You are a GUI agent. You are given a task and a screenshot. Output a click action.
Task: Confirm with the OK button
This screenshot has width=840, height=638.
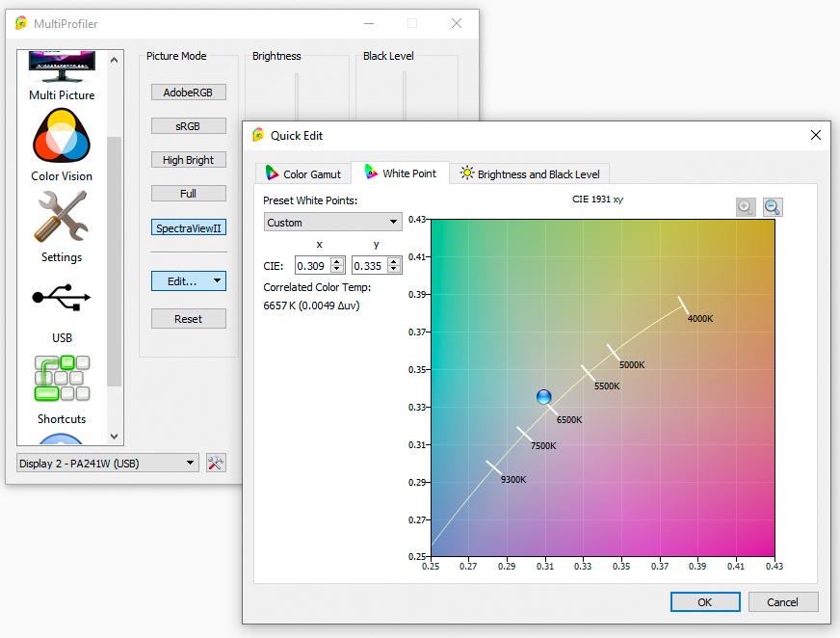705,602
